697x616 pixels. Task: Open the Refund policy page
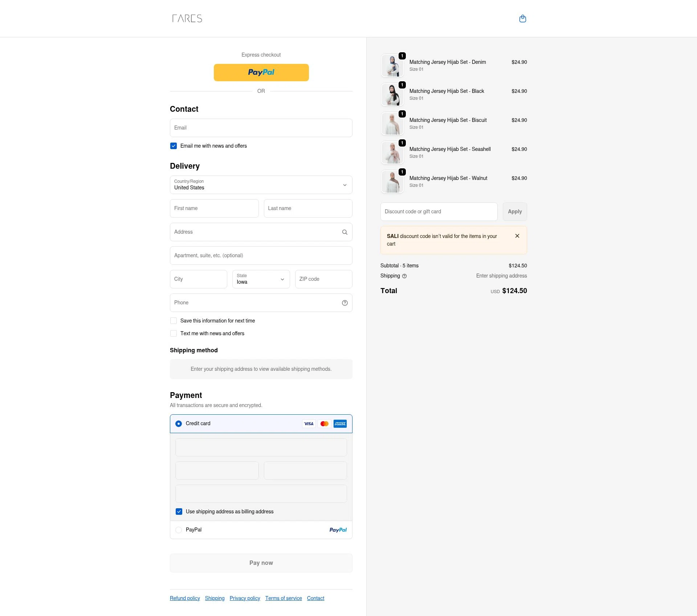(185, 598)
